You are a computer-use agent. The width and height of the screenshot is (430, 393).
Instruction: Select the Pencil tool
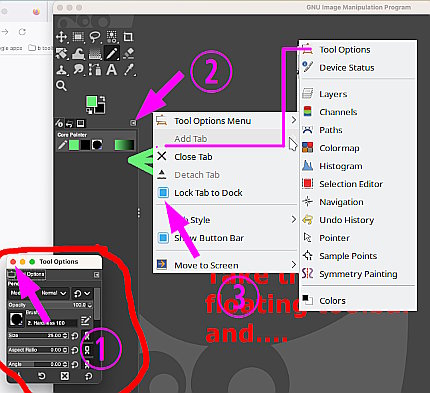click(112, 53)
